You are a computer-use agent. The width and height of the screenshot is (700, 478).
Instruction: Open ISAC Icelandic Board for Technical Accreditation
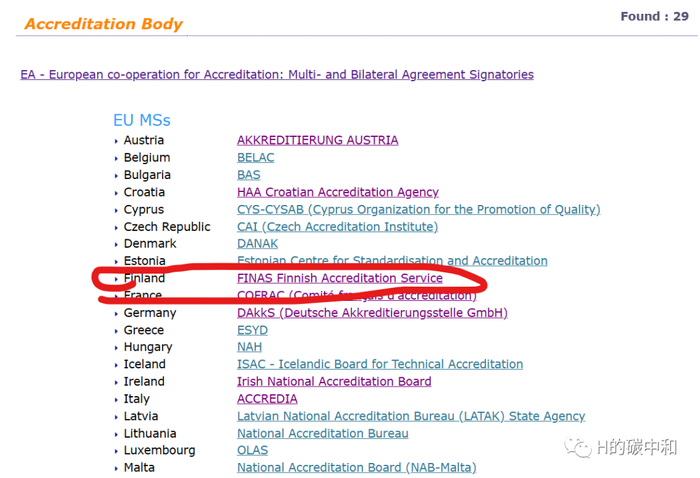coord(379,365)
